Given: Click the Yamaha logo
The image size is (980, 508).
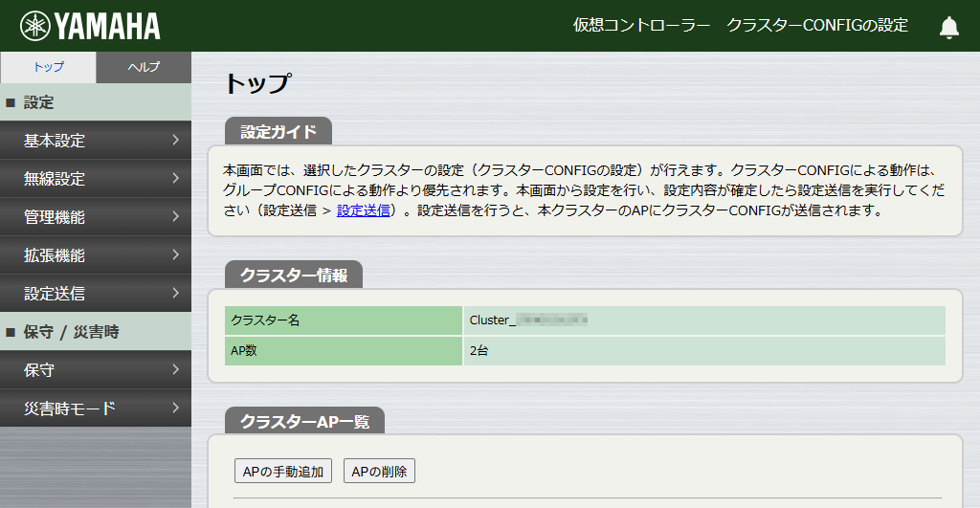Looking at the screenshot, I should tap(90, 26).
